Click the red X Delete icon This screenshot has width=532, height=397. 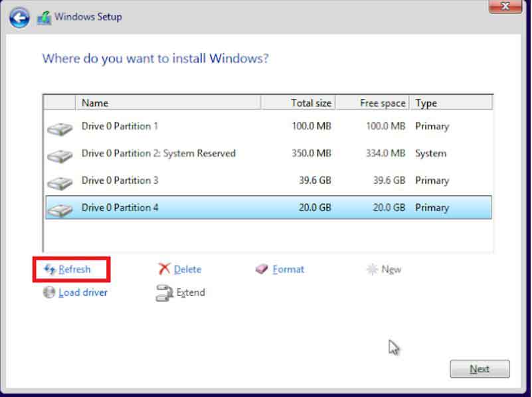[164, 269]
